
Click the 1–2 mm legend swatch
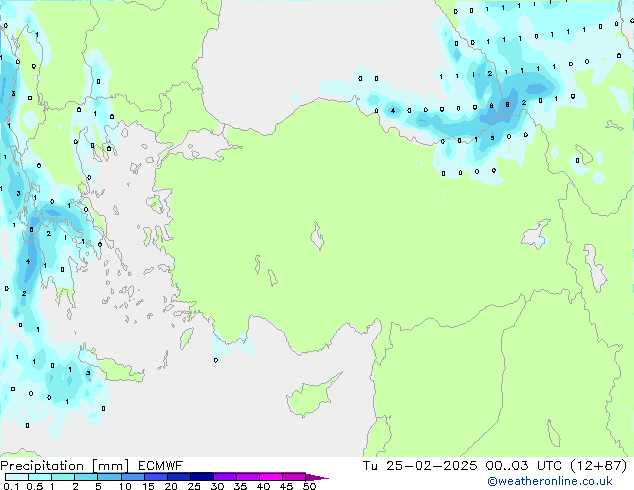[x=63, y=477]
